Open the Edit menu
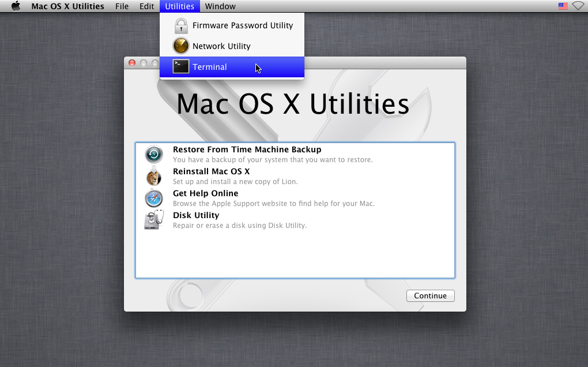Image resolution: width=588 pixels, height=367 pixels. pyautogui.click(x=146, y=6)
